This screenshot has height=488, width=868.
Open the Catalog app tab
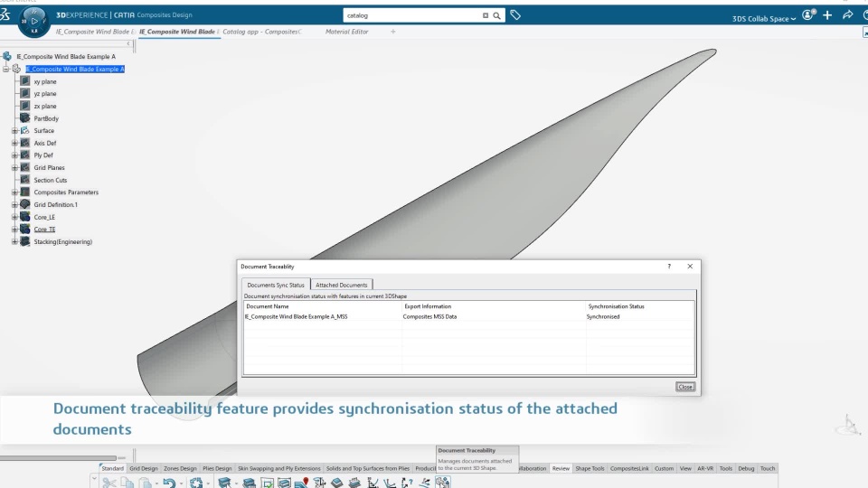[x=262, y=32]
